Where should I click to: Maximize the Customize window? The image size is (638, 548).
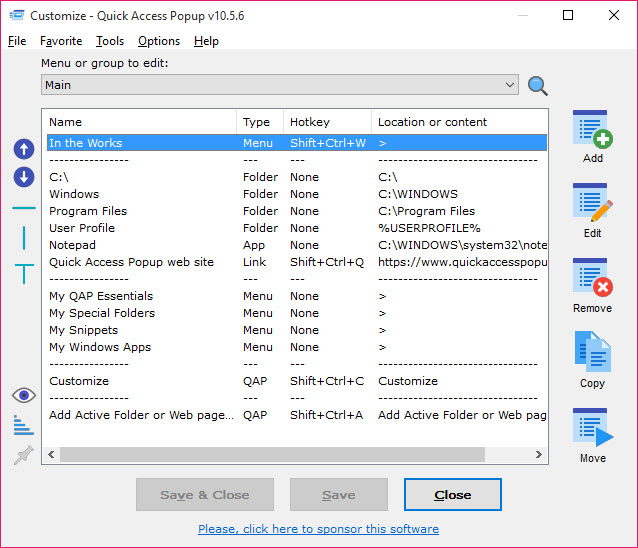568,15
